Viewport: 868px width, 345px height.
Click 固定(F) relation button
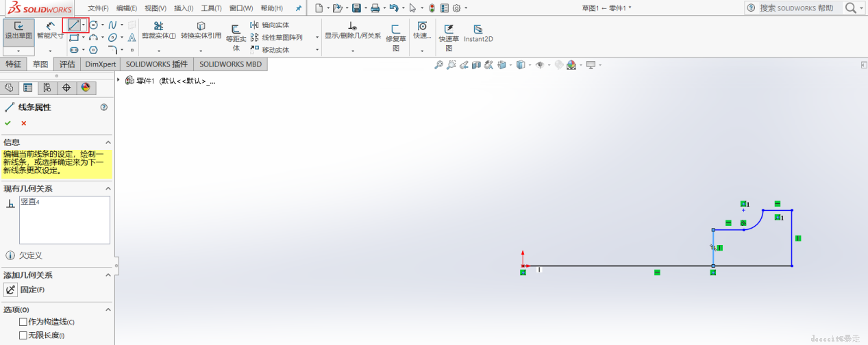coord(12,290)
